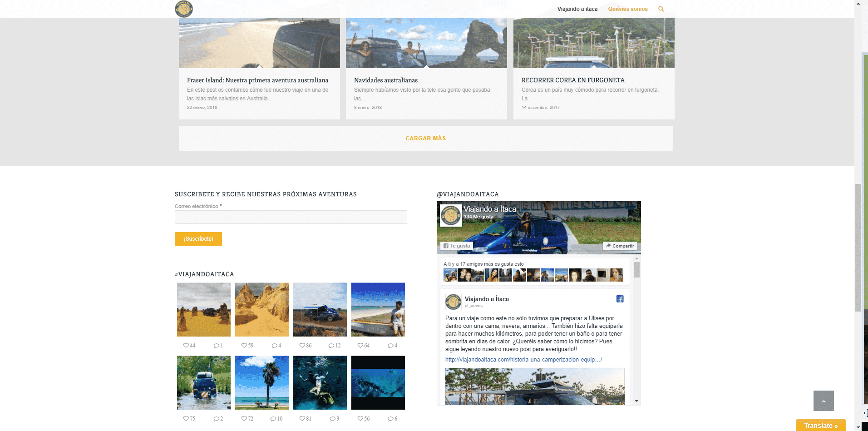Image resolution: width=868 pixels, height=431 pixels.
Task: Open the camperizacion post link
Action: 523,360
